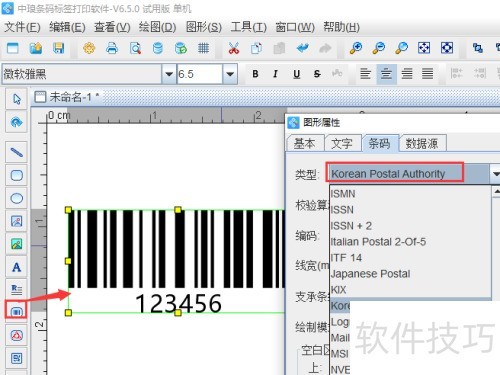Click the scissors cut icon
The height and width of the screenshot is (375, 500).
(x=234, y=49)
